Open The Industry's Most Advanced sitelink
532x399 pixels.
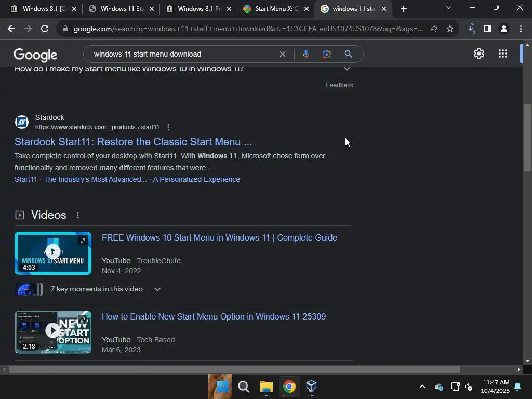click(x=95, y=179)
